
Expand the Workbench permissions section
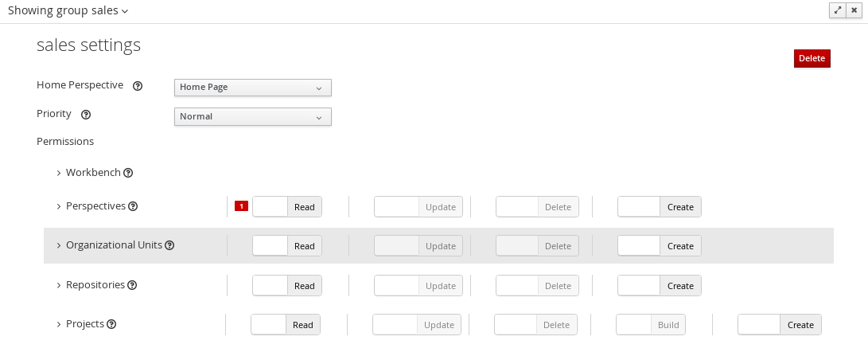click(x=59, y=173)
